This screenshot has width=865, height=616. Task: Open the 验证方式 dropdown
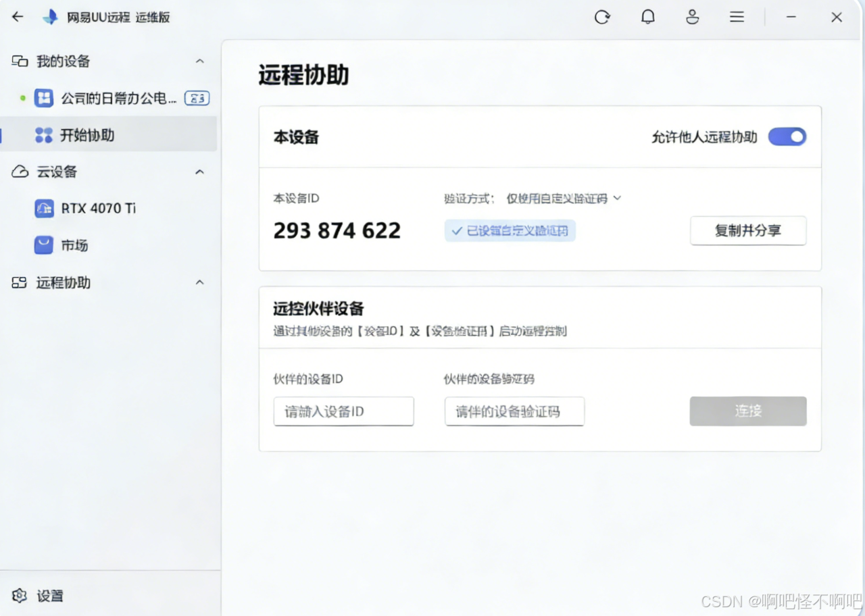tap(564, 199)
